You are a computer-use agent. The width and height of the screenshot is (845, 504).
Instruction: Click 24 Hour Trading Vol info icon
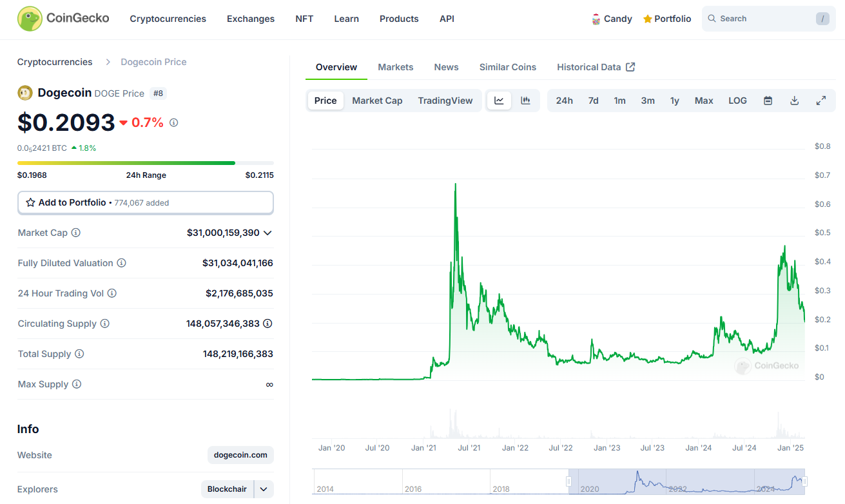[x=112, y=293]
